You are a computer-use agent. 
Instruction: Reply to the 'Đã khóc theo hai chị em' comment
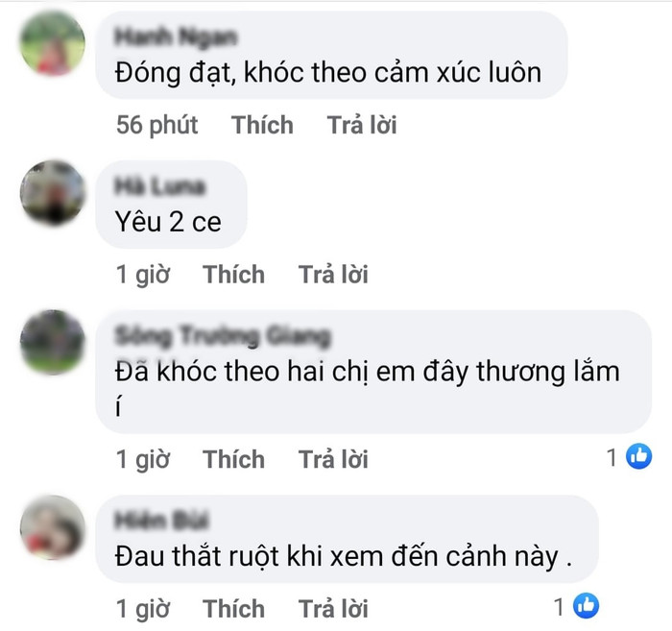(333, 459)
